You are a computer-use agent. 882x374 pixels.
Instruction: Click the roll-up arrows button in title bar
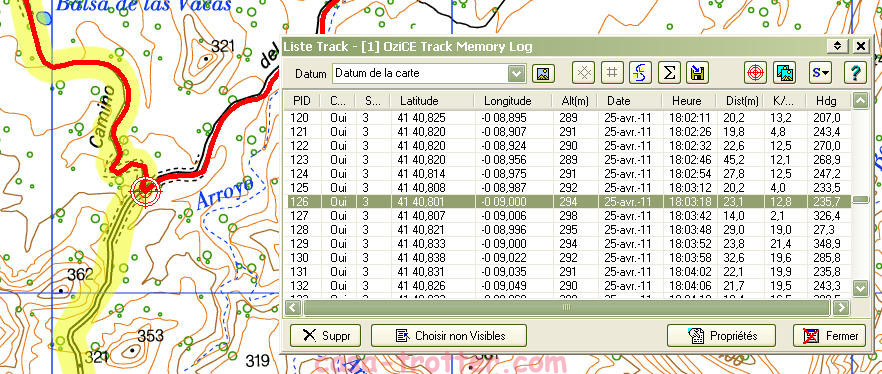point(837,46)
